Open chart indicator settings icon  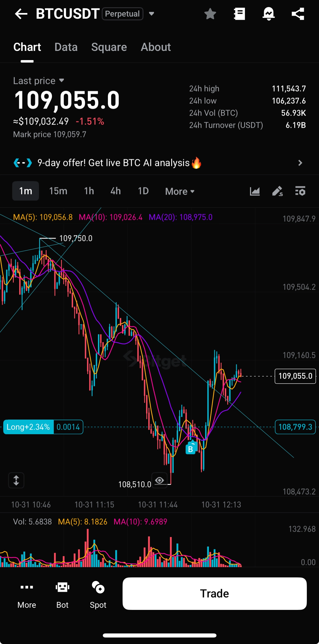[300, 191]
